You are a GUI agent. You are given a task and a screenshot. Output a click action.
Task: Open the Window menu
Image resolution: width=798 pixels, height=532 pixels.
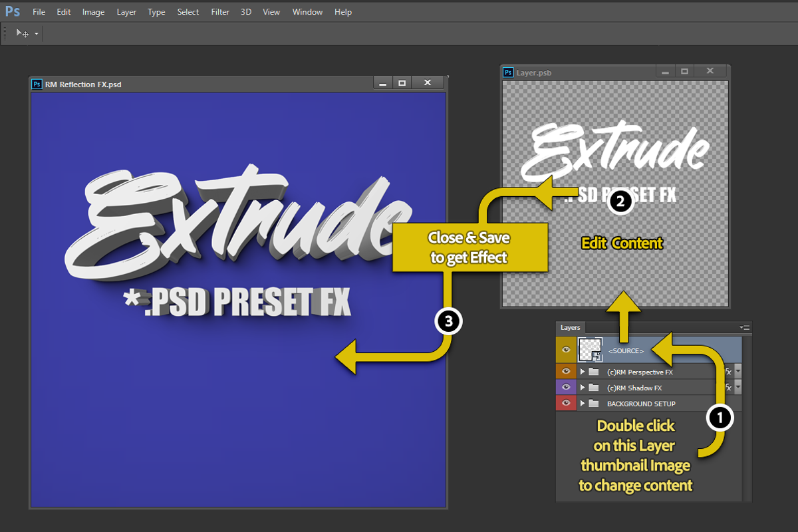308,12
